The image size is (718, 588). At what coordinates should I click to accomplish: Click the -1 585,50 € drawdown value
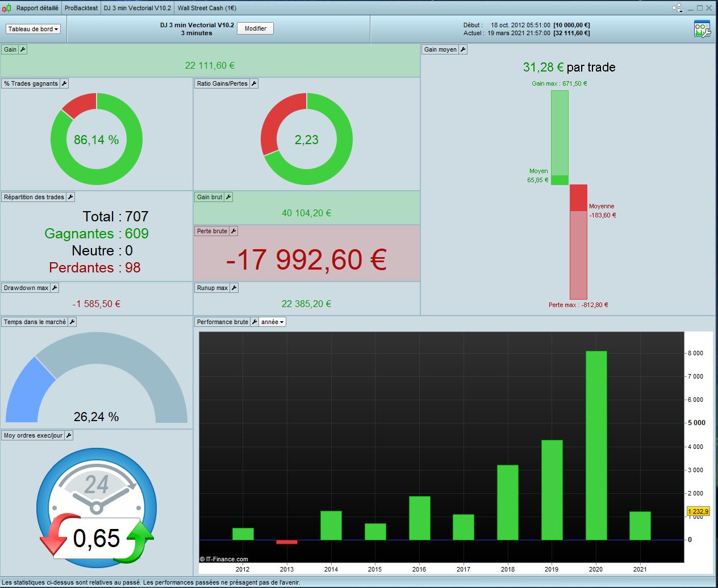(96, 304)
